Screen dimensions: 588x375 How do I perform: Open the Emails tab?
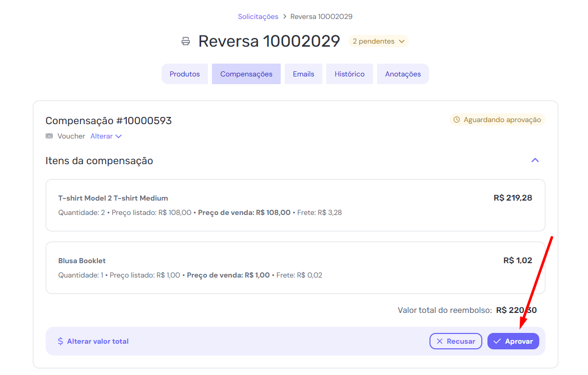click(x=303, y=74)
